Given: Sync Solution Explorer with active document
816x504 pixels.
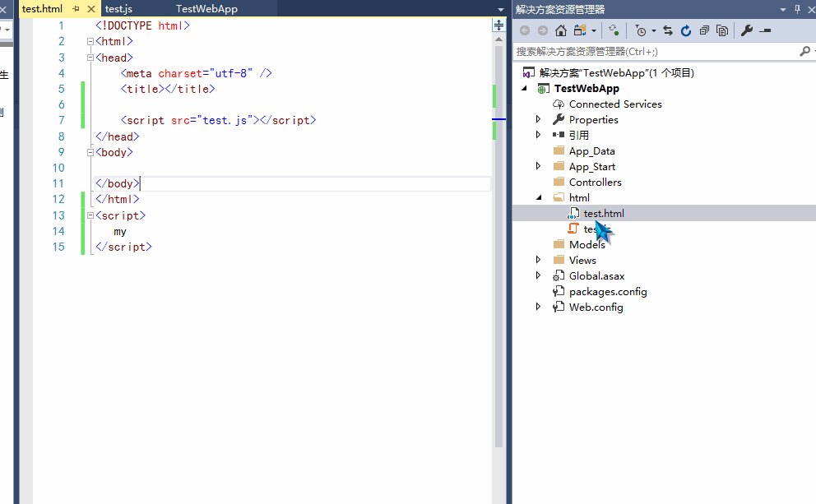Looking at the screenshot, I should pos(668,29).
